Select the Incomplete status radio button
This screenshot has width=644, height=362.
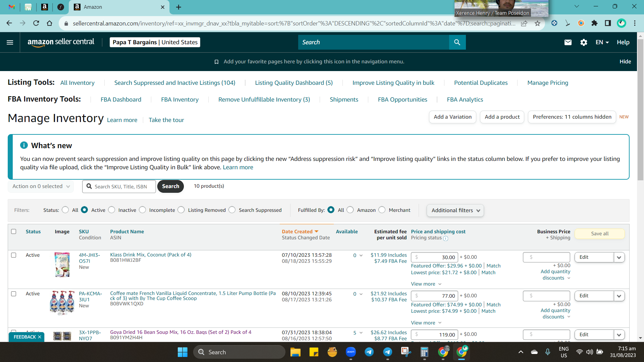click(x=143, y=210)
